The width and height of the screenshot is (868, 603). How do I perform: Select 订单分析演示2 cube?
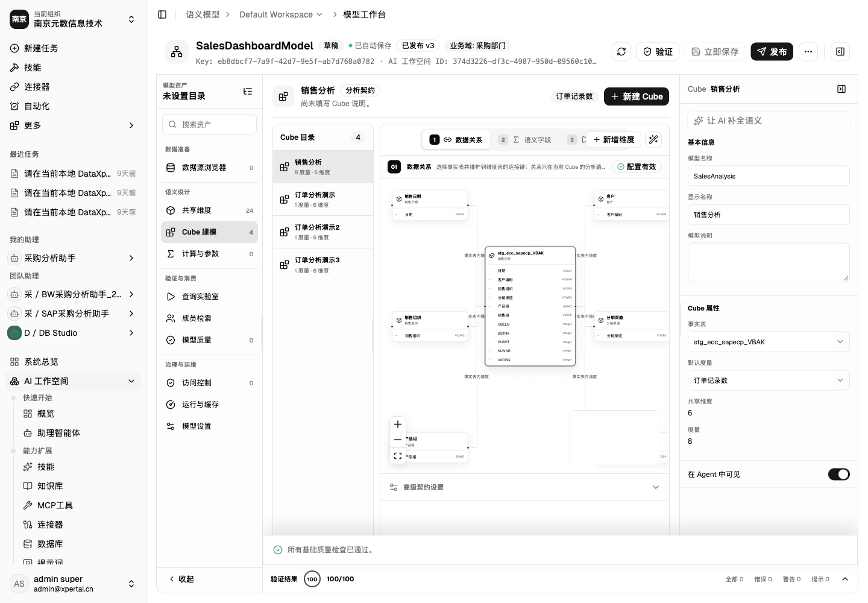(x=323, y=232)
